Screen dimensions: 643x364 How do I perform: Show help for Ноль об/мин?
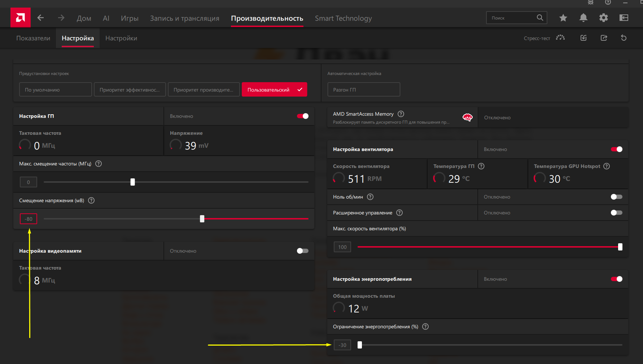370,197
